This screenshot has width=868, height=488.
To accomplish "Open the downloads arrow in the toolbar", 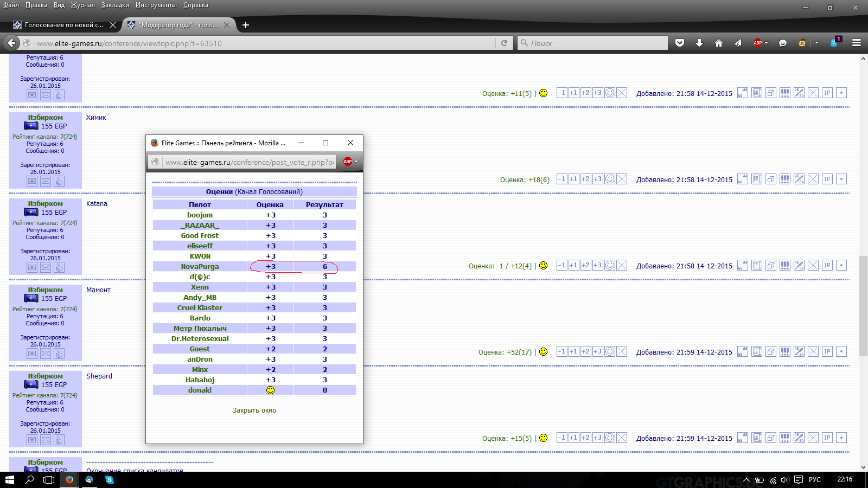I will [x=699, y=43].
